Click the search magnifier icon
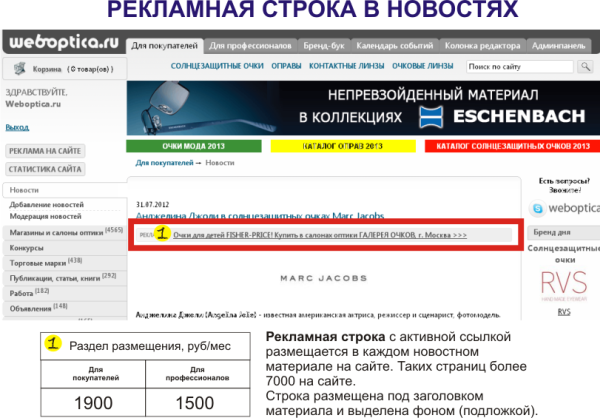Screen dimensions: 600x418 [585, 67]
